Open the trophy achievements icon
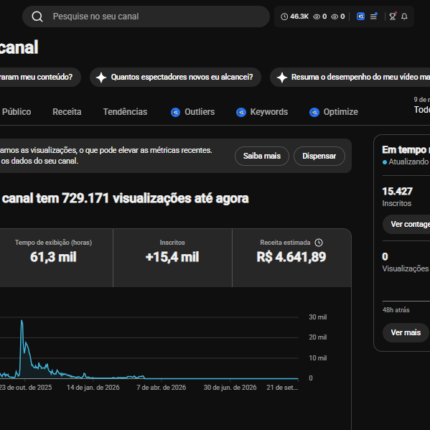 (x=393, y=16)
